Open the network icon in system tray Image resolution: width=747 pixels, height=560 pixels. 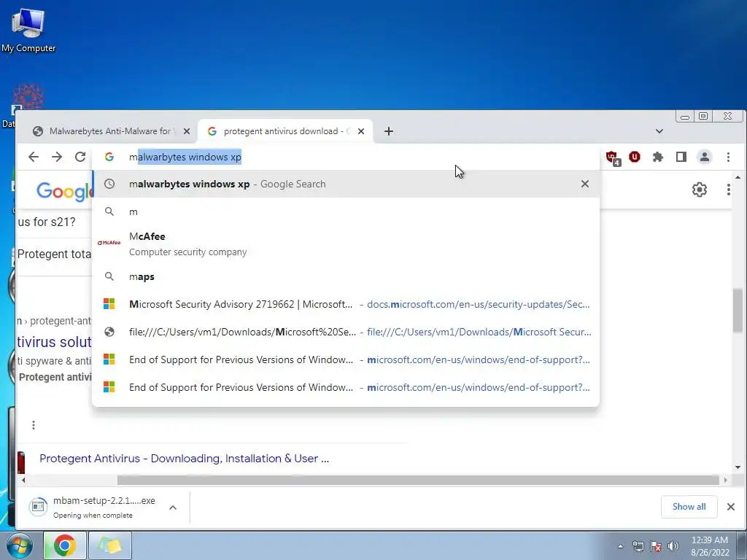638,546
